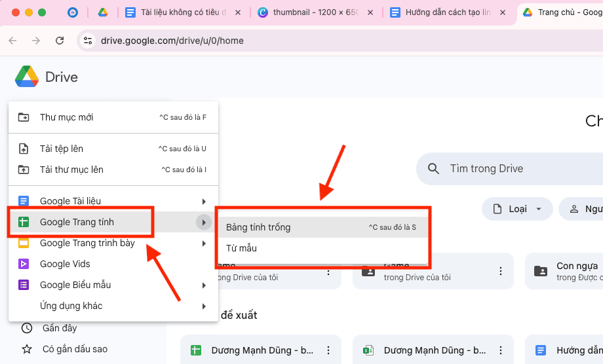This screenshot has height=364, width=603.
Task: Click the shared folder icon of Con ngựa
Action: (x=541, y=271)
